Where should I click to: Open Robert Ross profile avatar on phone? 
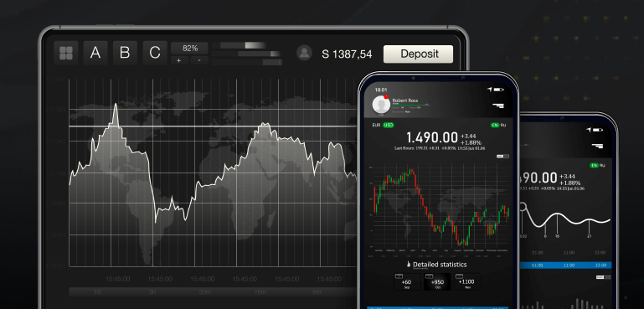click(381, 105)
